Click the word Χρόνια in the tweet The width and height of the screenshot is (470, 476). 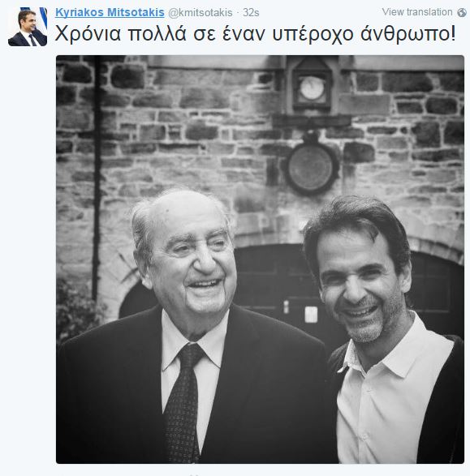(88, 33)
